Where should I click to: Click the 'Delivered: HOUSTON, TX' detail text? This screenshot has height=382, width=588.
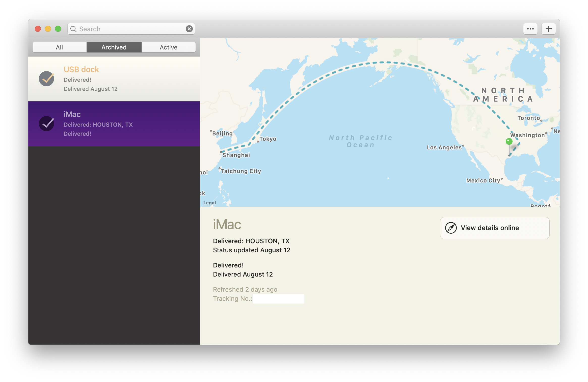point(251,241)
